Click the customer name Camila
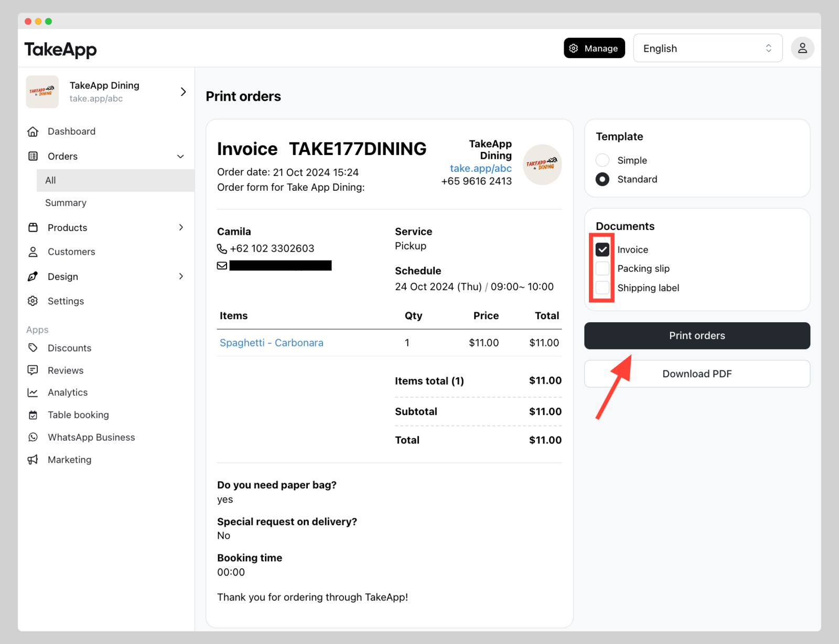Viewport: 839px width, 644px height. 234,232
